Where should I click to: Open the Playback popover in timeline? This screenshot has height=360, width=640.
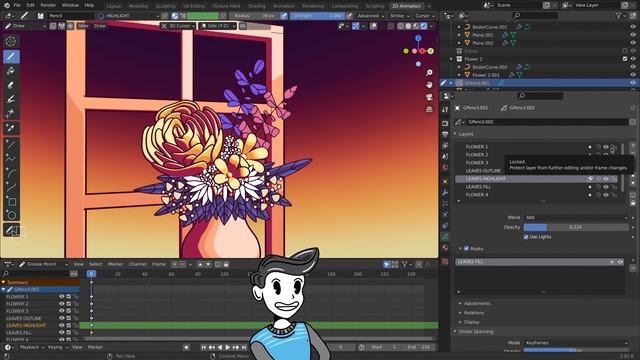pos(32,347)
